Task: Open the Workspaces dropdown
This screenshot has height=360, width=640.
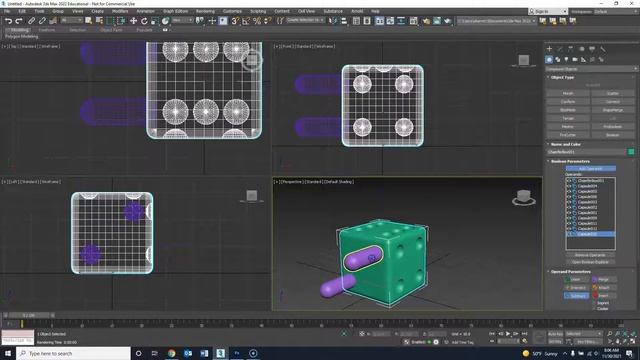Action: tap(615, 11)
